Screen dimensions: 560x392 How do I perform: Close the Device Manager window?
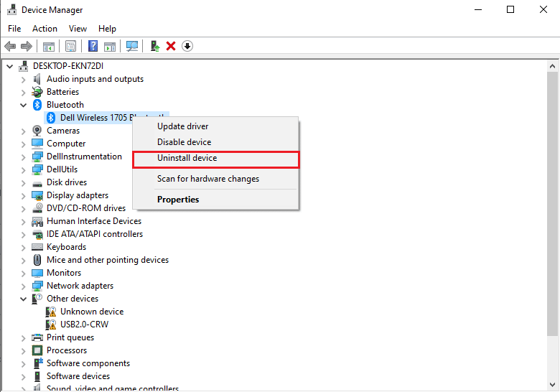click(x=543, y=9)
